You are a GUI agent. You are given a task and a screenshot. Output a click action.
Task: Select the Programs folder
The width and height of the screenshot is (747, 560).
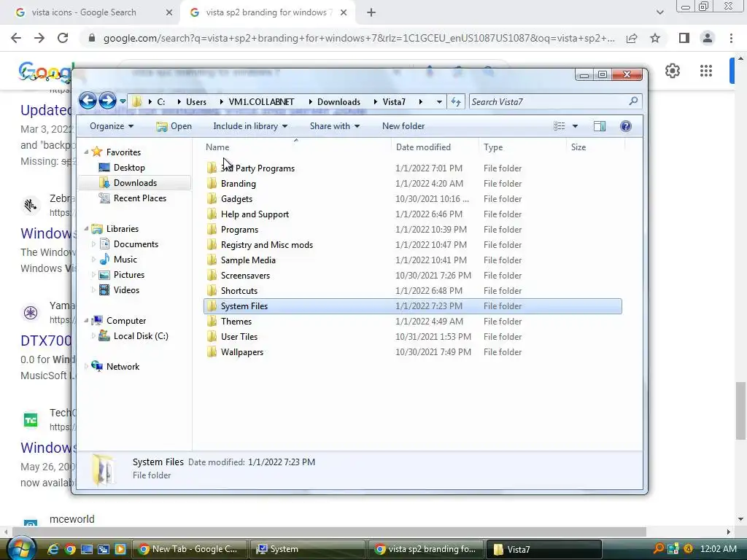[413, 229]
